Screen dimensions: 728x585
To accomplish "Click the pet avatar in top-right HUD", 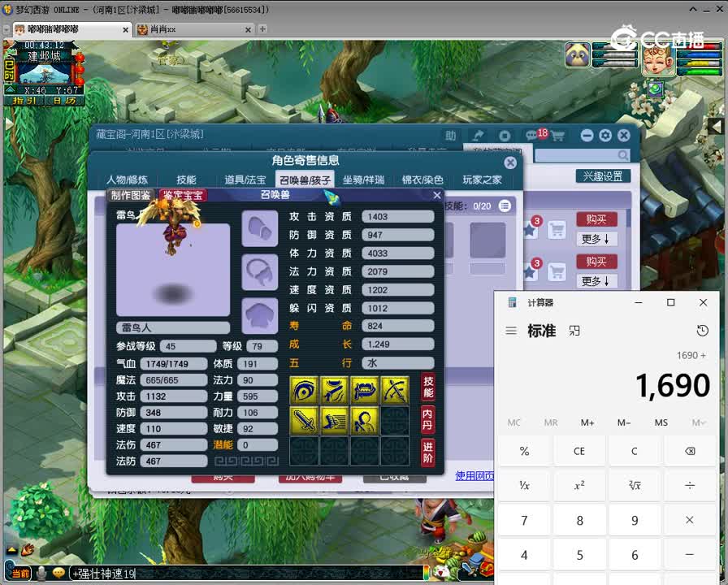I will pos(578,56).
